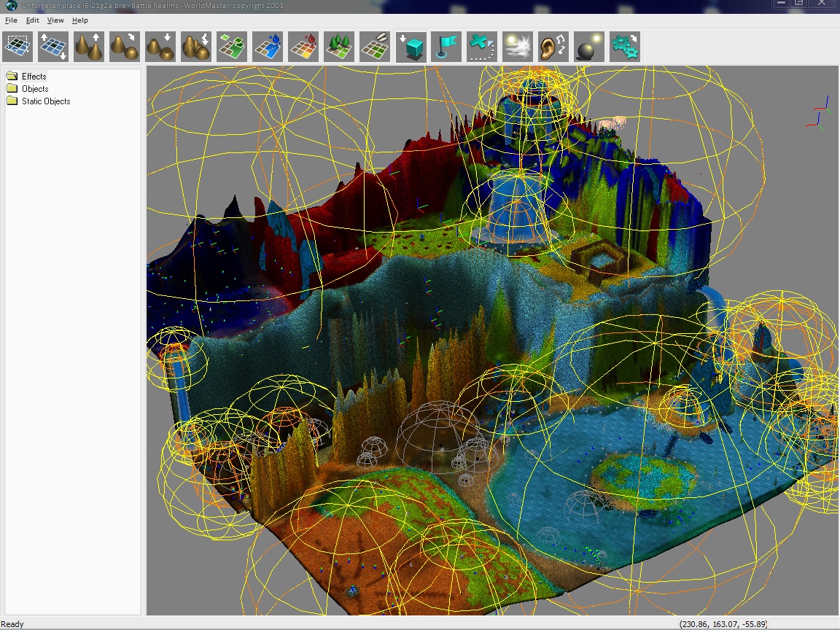Select the lighting sphere tool

point(589,47)
